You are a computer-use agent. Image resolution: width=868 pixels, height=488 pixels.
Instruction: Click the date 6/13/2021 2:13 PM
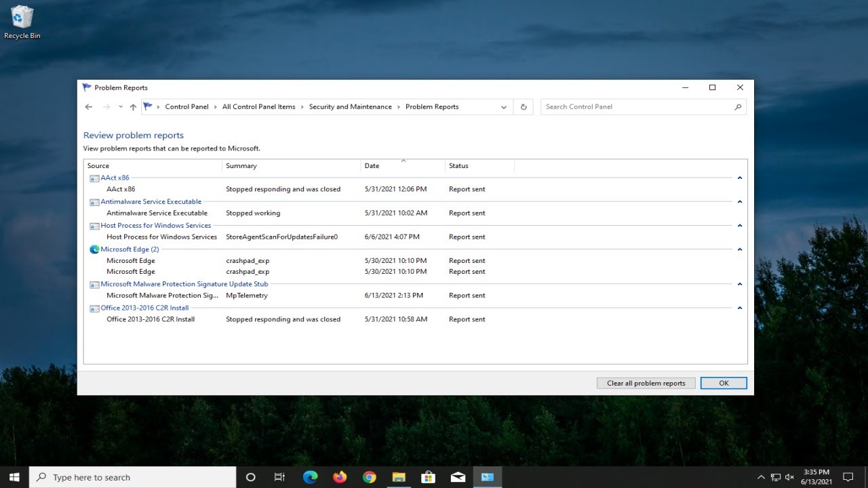(x=393, y=296)
